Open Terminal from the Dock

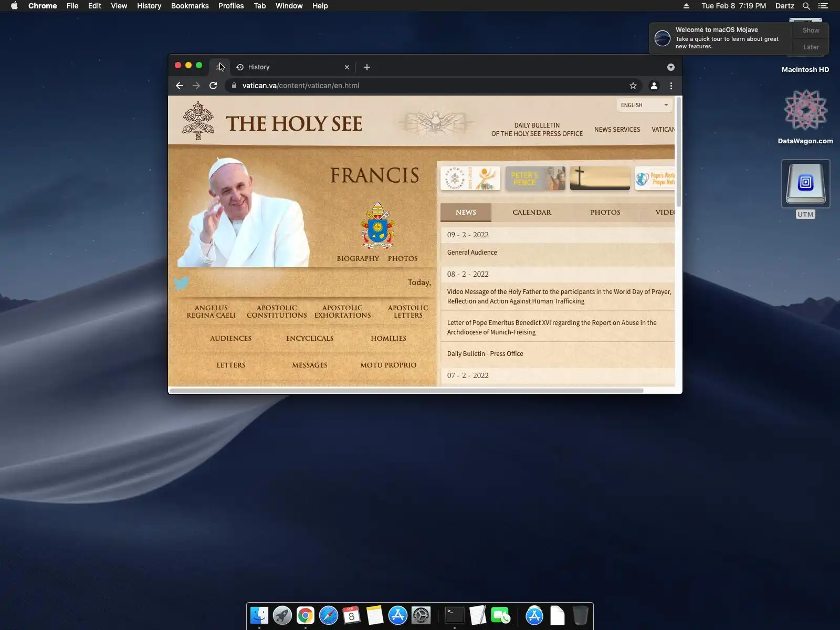pyautogui.click(x=455, y=615)
